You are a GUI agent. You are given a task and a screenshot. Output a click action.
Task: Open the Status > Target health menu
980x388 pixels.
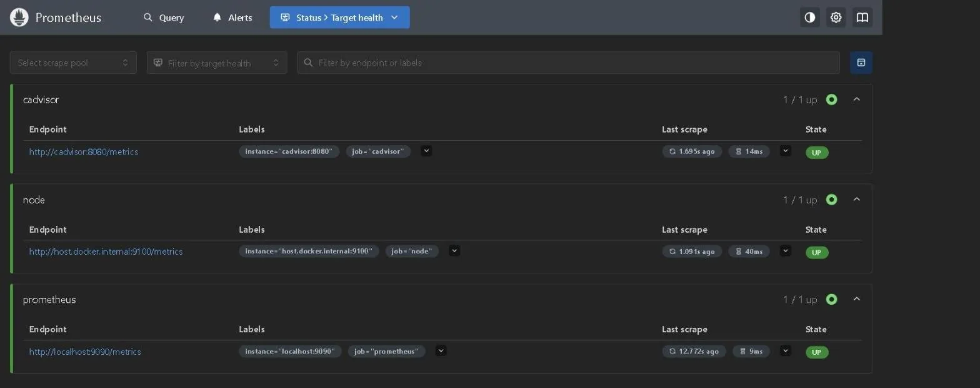point(340,18)
